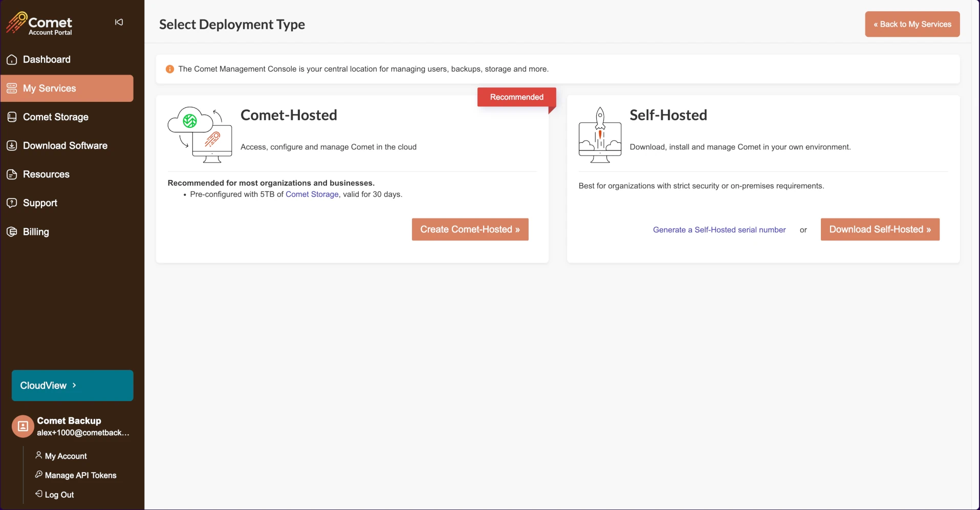Click Log Out link
980x510 pixels.
pyautogui.click(x=59, y=495)
